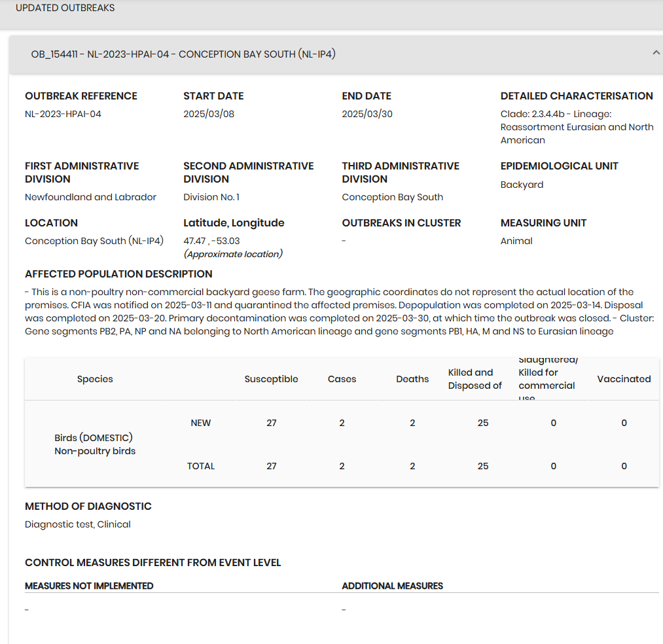Click Birds (DOMESTIC) Non-poultry birds species cell

click(x=95, y=444)
